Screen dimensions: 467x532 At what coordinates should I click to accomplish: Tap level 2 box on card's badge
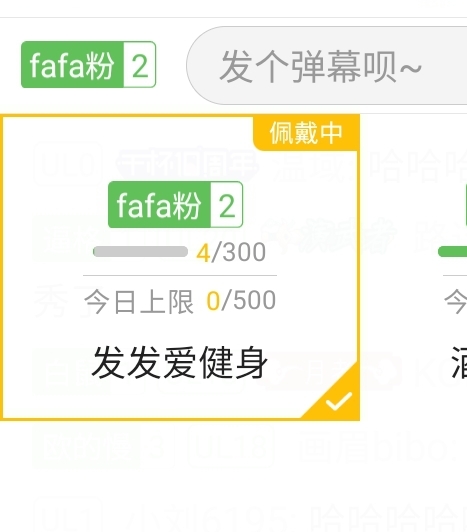(x=227, y=205)
